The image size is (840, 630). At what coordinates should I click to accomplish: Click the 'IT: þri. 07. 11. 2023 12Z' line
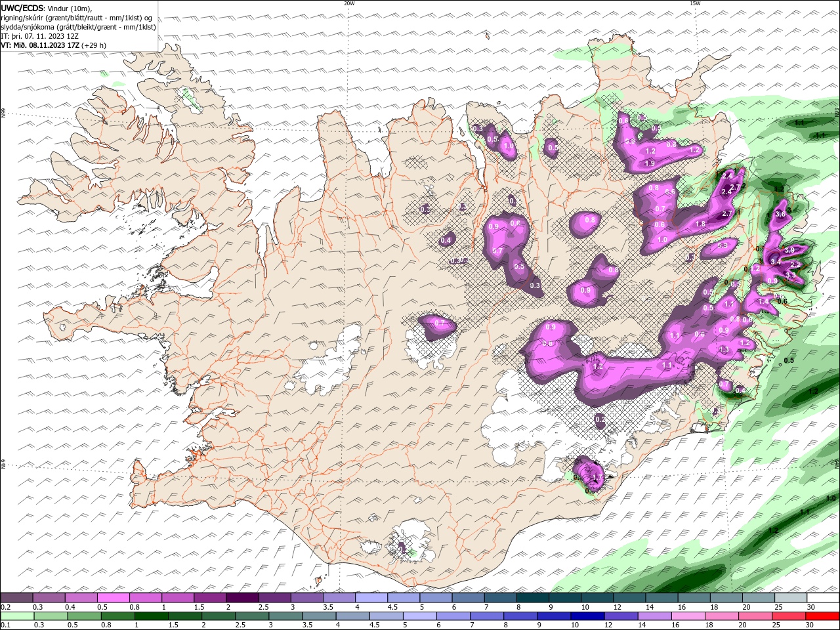click(40, 36)
